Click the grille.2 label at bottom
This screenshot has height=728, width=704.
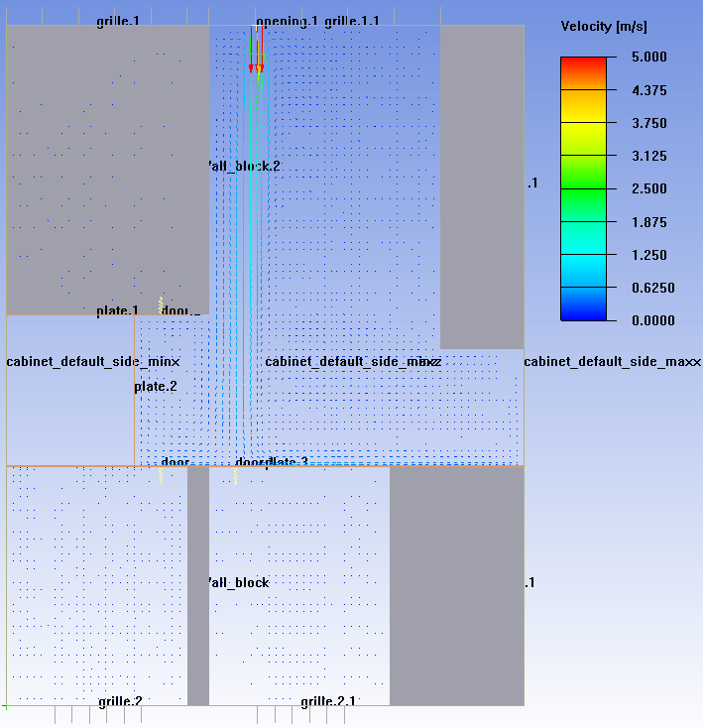click(120, 701)
